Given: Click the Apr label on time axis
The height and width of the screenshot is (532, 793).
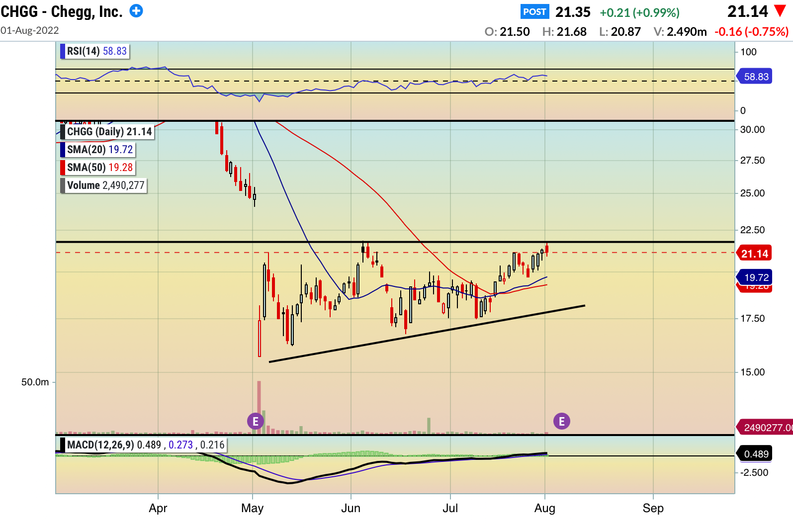Looking at the screenshot, I should tap(158, 508).
